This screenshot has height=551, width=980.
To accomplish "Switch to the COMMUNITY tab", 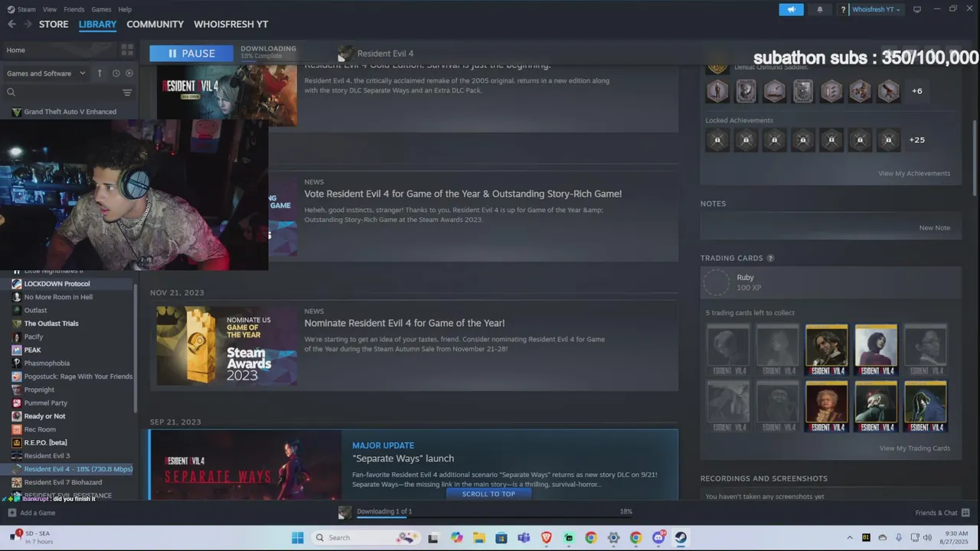I will [x=155, y=24].
